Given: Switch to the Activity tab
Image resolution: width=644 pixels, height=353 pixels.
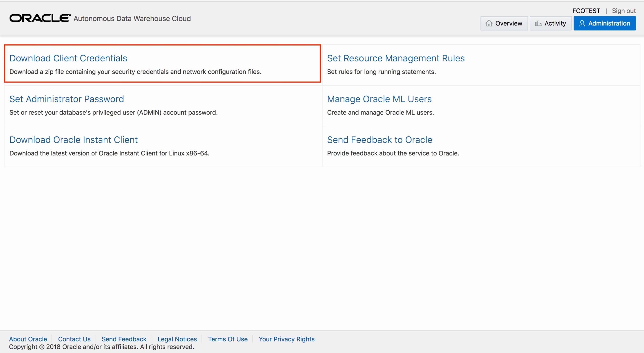Looking at the screenshot, I should click(x=550, y=23).
